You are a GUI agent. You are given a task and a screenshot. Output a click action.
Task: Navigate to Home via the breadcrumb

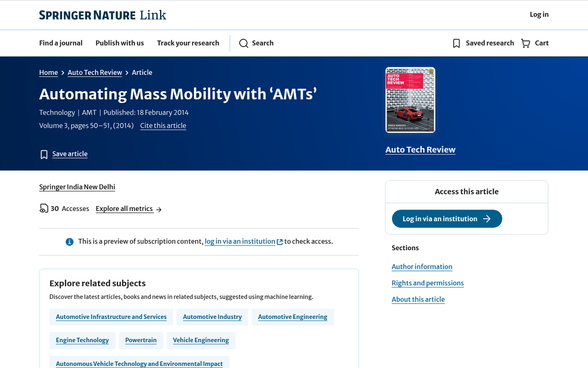pyautogui.click(x=48, y=72)
